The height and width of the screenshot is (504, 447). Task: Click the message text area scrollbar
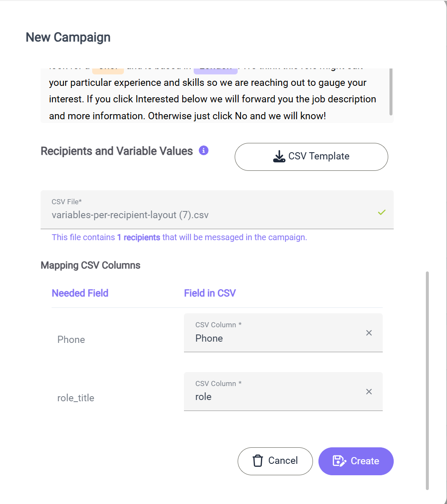[x=391, y=92]
